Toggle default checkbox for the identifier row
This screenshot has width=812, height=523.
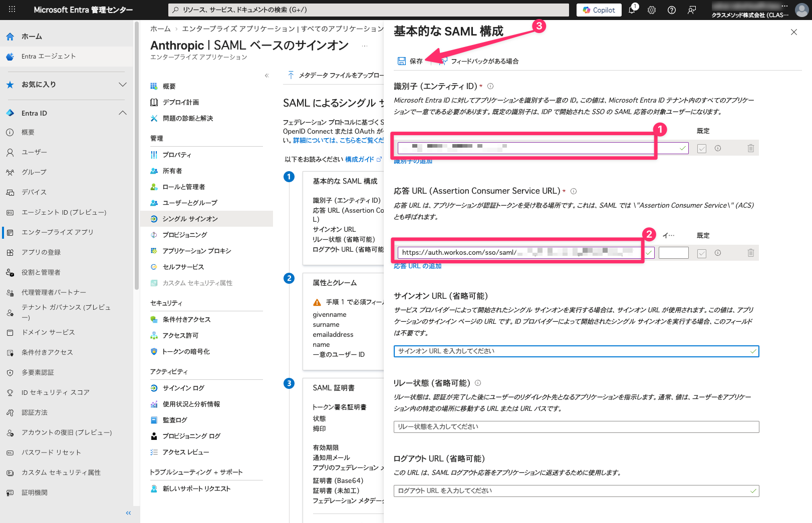click(x=702, y=149)
